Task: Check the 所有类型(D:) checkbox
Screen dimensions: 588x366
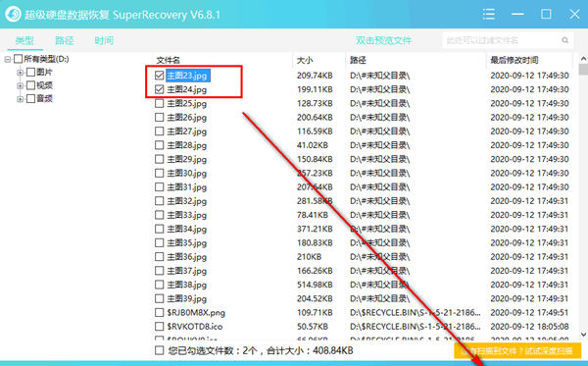Action: [x=18, y=59]
